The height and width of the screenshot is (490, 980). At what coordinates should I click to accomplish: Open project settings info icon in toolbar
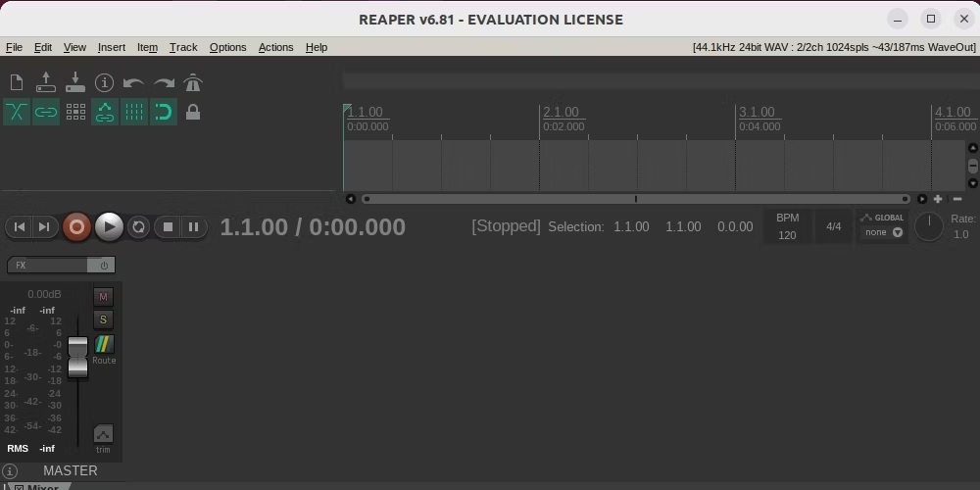105,82
